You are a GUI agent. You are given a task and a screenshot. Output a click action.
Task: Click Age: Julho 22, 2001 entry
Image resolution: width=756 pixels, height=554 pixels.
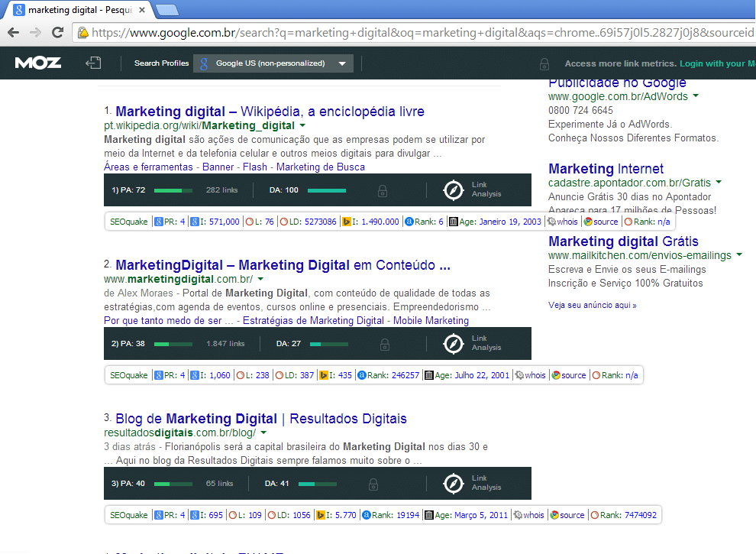pyautogui.click(x=467, y=375)
